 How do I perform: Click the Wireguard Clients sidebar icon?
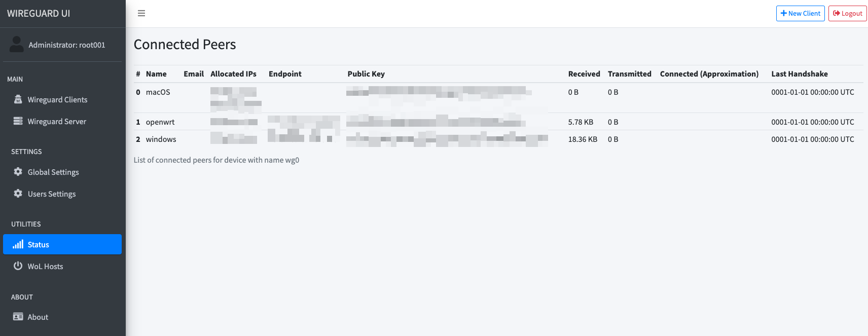tap(18, 99)
